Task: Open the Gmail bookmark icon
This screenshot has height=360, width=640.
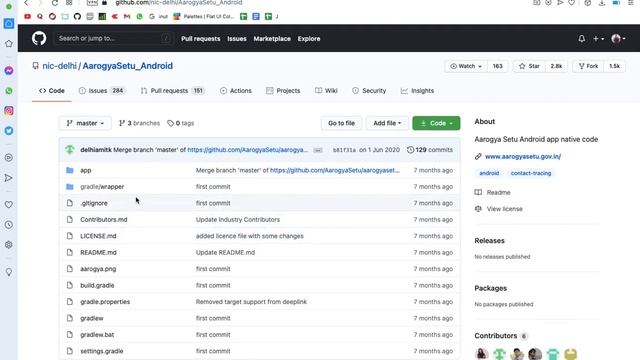Action: (127, 16)
